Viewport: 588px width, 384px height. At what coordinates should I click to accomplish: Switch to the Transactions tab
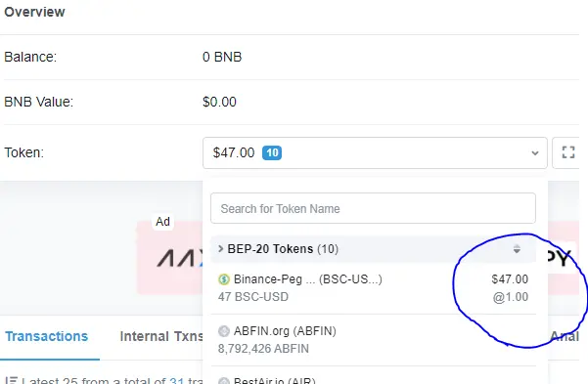pyautogui.click(x=47, y=336)
